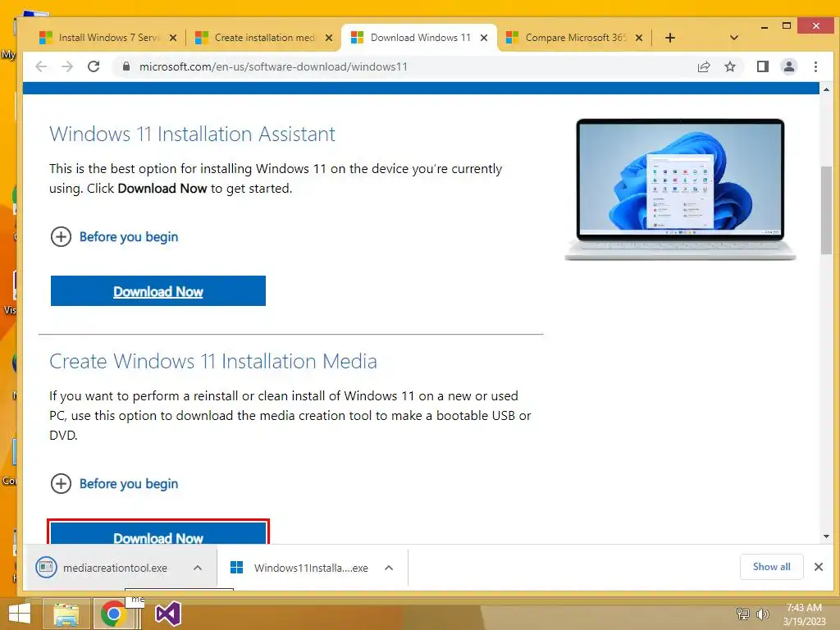
Task: Close the Create installation media tab
Action: [329, 38]
